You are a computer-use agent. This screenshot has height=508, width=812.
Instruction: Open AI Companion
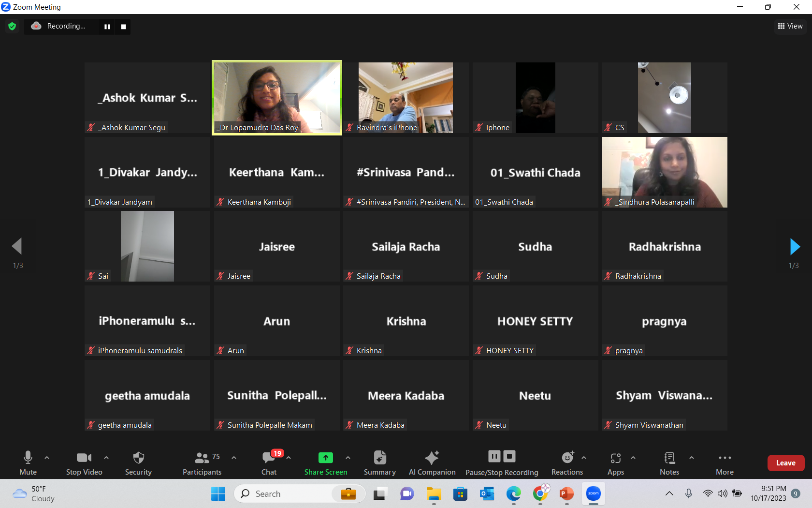point(432,463)
